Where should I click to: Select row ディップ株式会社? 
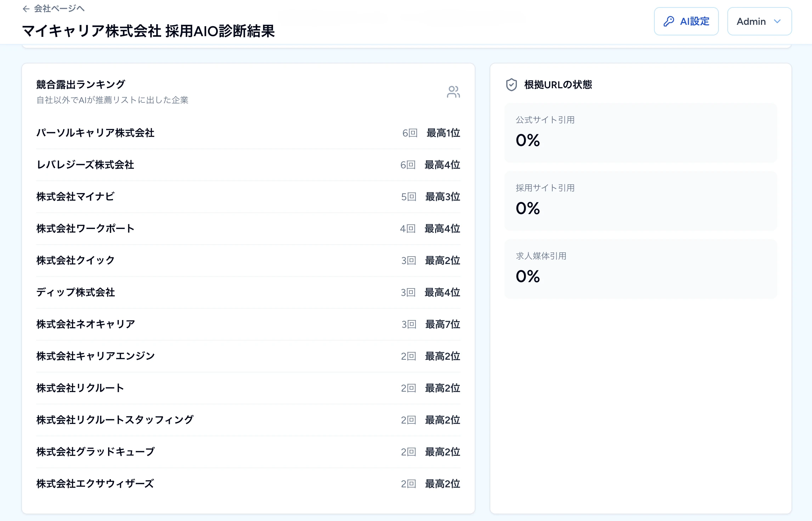[248, 292]
